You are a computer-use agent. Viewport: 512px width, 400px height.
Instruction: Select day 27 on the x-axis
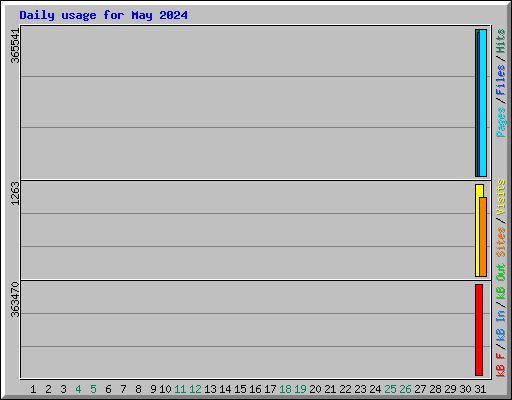(420, 389)
